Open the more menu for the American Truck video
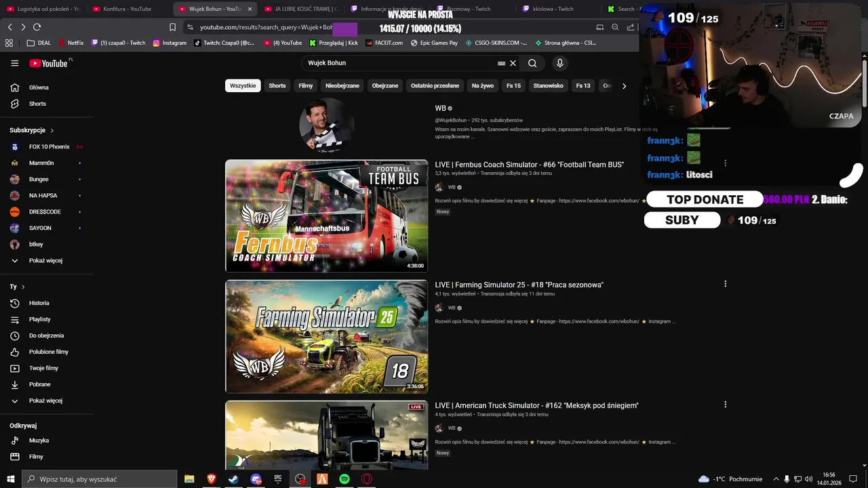The image size is (868, 488). [x=725, y=405]
